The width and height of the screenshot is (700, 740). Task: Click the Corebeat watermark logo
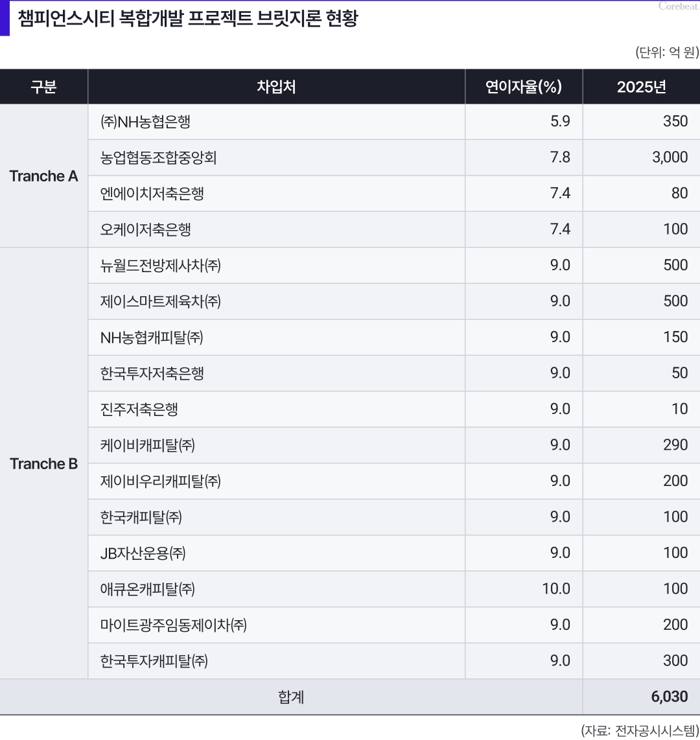point(678,6)
